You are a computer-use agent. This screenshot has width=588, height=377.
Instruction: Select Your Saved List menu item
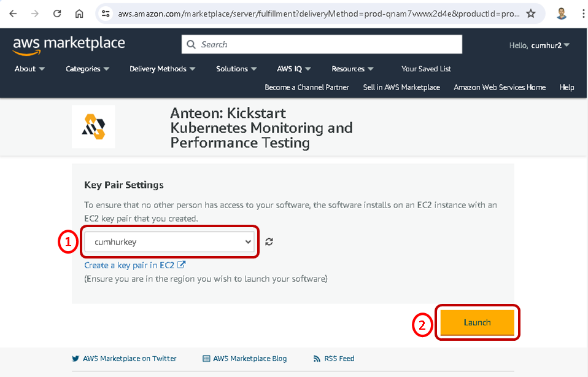[426, 69]
